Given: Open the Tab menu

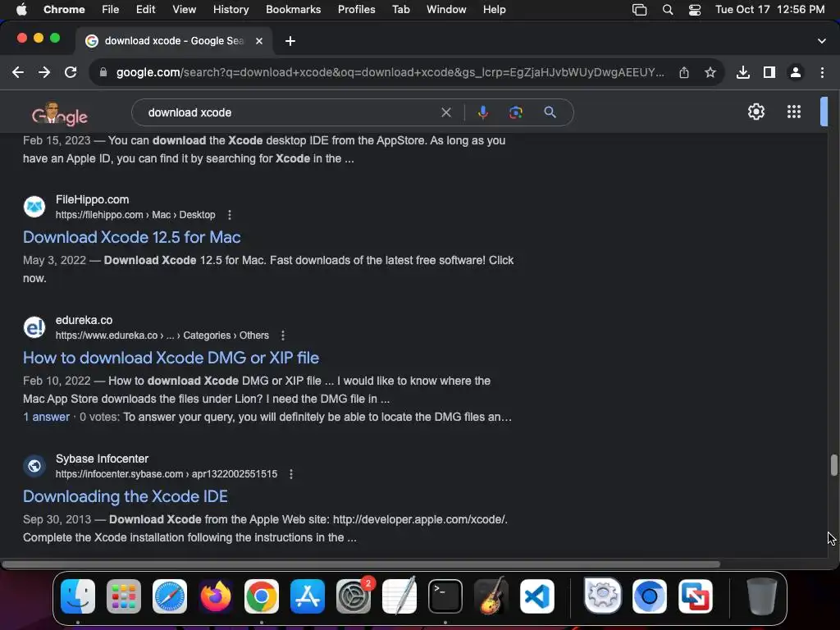Looking at the screenshot, I should (400, 10).
